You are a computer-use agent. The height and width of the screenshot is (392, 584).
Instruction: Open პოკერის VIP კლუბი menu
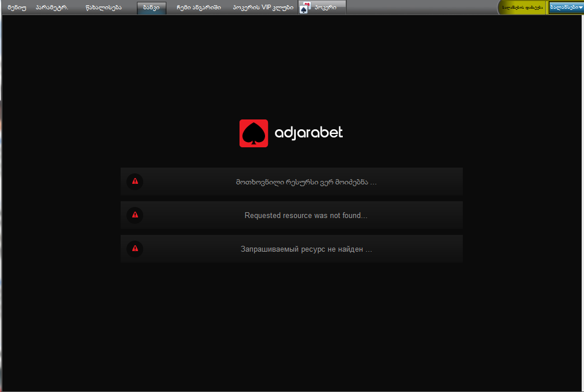tap(263, 8)
